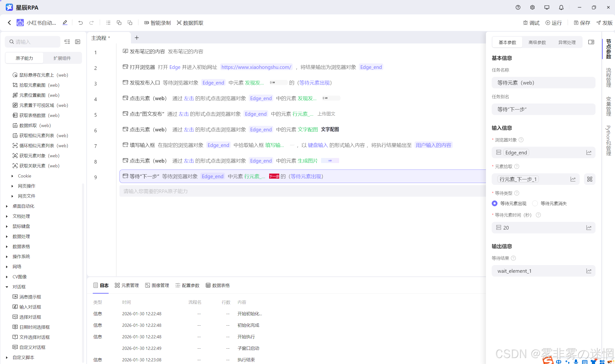The width and height of the screenshot is (615, 364).
Task: Click the undo arrow icon
Action: [81, 23]
